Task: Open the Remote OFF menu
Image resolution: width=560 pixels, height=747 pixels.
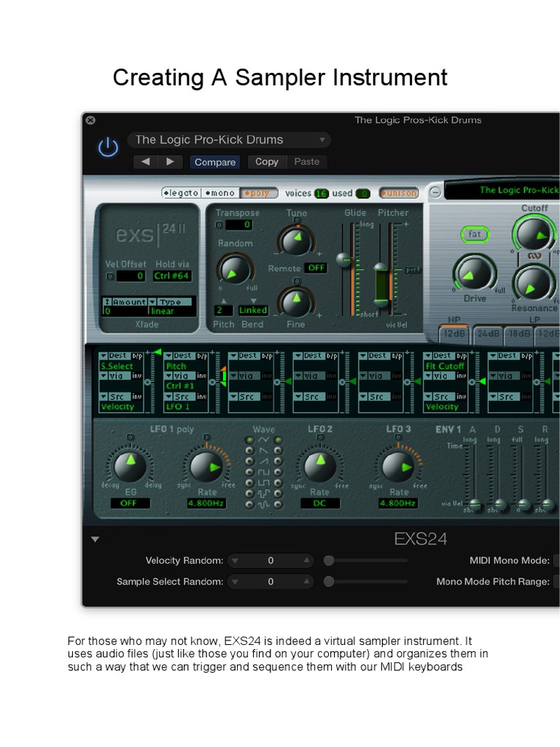Action: pyautogui.click(x=316, y=268)
